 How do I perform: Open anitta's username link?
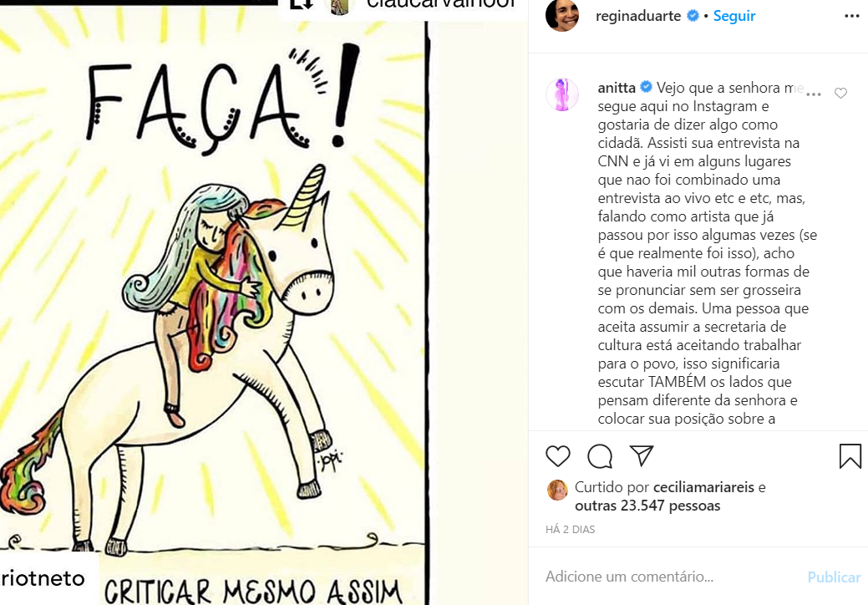click(617, 88)
